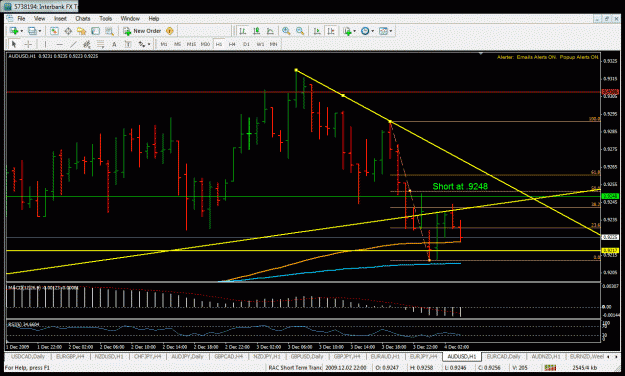
Task: Open the Window menu
Action: click(130, 18)
